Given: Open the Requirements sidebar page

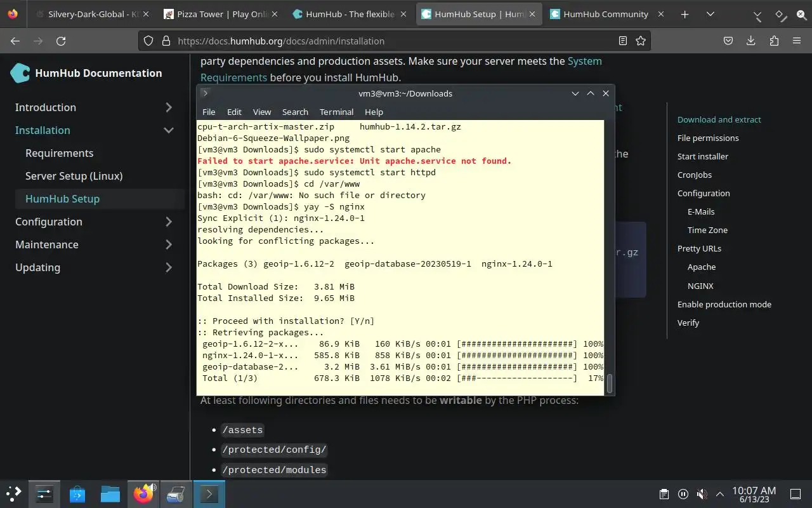Looking at the screenshot, I should point(59,153).
